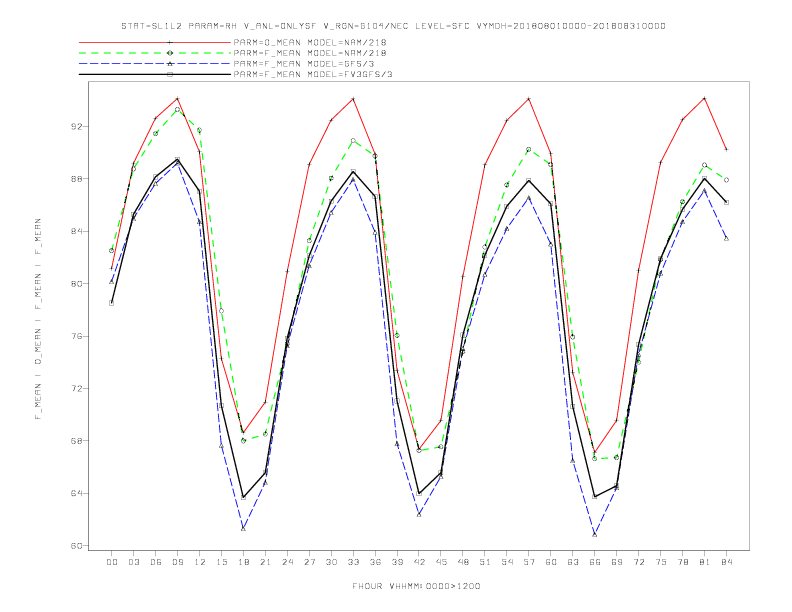Click the vertical axis label F_MEAN | O_MEAN

coord(38,319)
